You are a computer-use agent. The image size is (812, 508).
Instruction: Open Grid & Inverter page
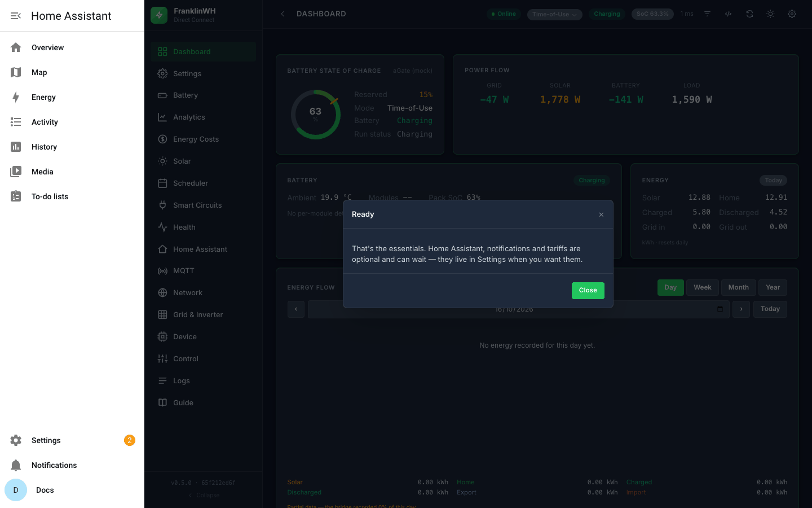pos(203,315)
